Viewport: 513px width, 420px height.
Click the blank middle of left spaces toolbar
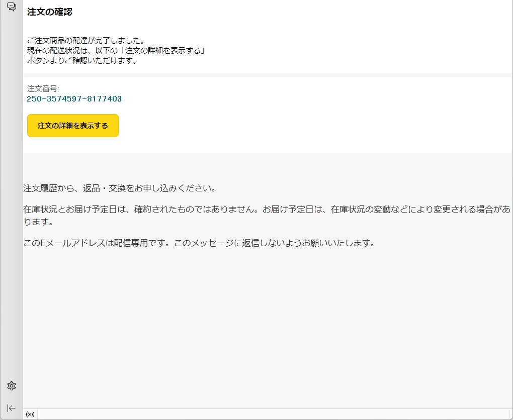(x=12, y=201)
